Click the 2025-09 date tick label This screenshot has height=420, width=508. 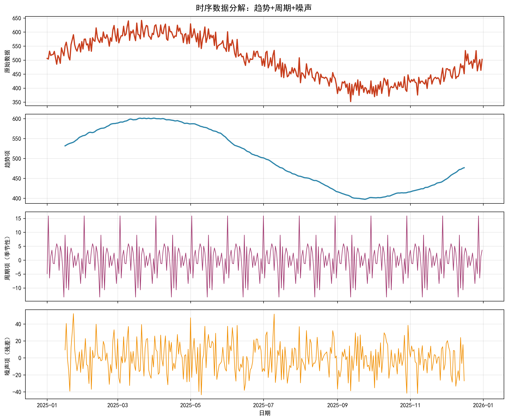[x=337, y=405]
